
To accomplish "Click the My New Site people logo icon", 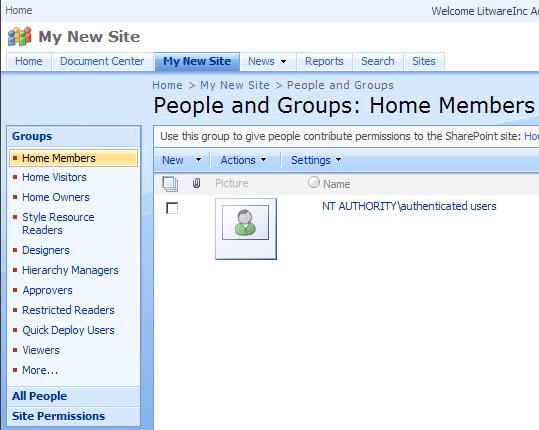I will (20, 36).
